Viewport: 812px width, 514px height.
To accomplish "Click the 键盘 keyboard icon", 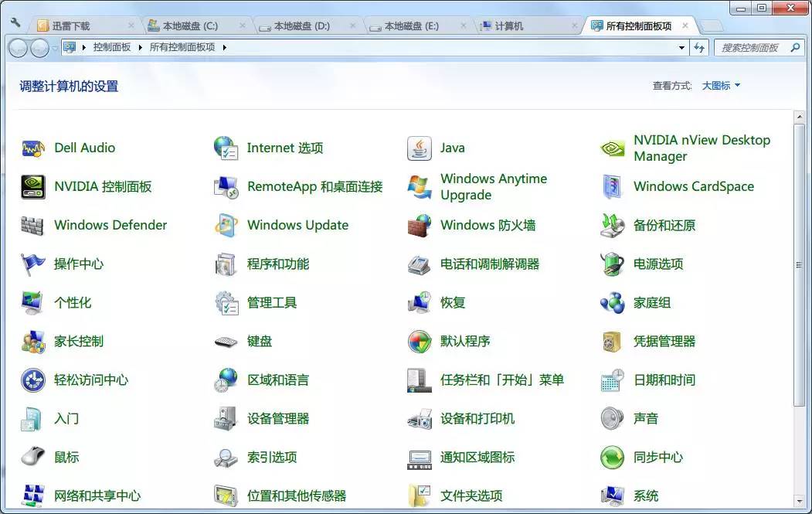I will point(226,342).
